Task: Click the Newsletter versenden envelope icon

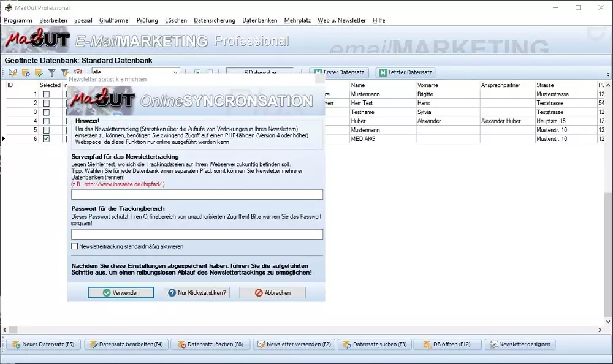Action: click(261, 344)
